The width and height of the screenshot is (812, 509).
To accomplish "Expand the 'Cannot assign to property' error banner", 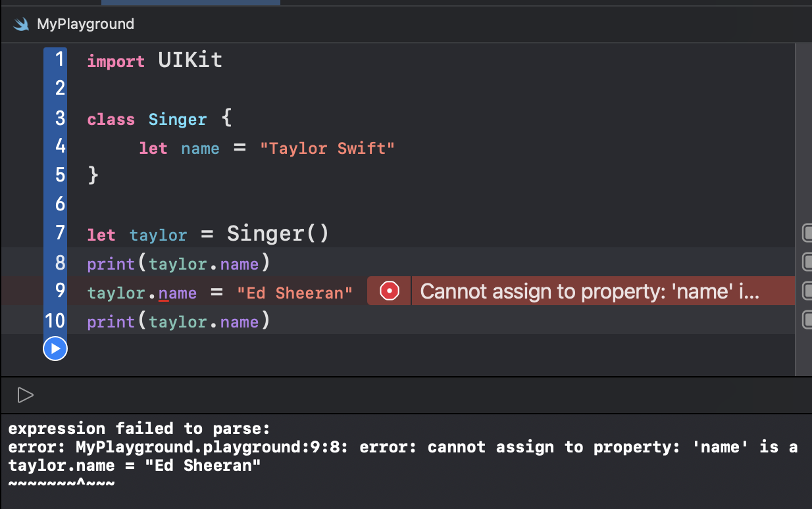I will tap(590, 291).
